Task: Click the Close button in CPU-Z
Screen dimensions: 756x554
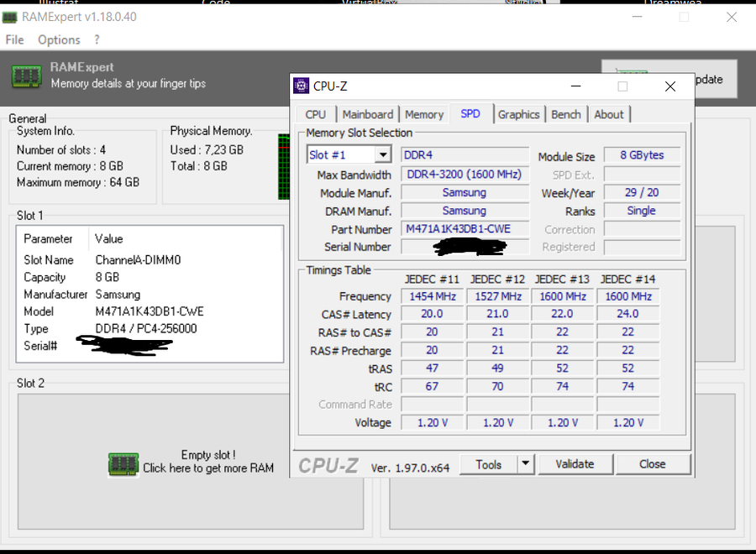Action: pyautogui.click(x=653, y=464)
